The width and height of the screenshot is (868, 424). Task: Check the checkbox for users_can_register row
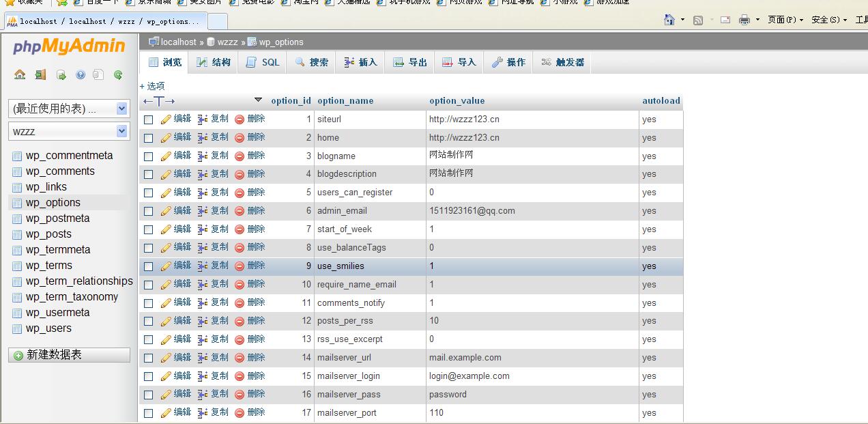coord(149,193)
